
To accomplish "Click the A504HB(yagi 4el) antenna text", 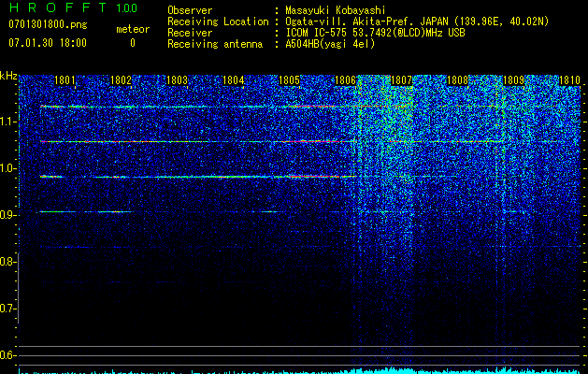I will [330, 44].
